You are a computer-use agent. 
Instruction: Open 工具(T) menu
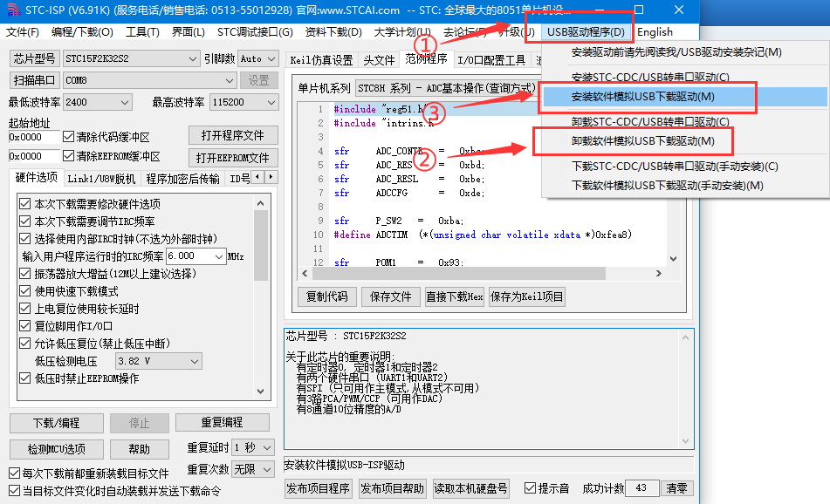[x=142, y=32]
